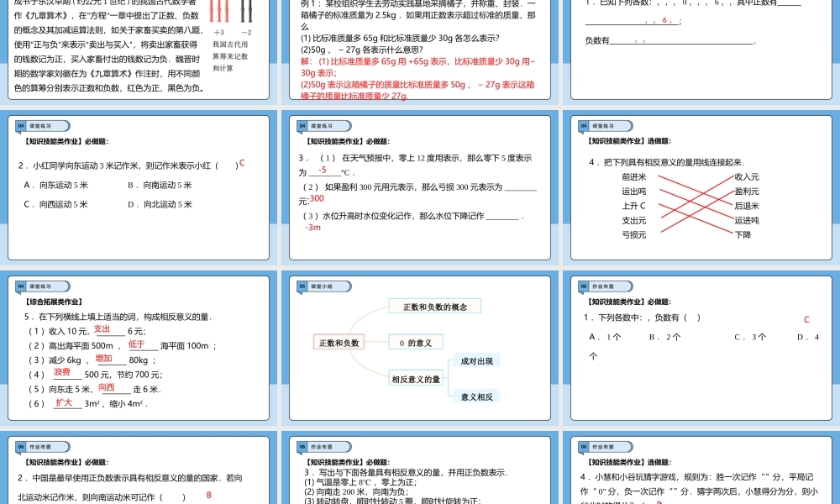Viewport: 840px width, 504px height.
Task: Click the red answer -300
Action: click(x=317, y=199)
